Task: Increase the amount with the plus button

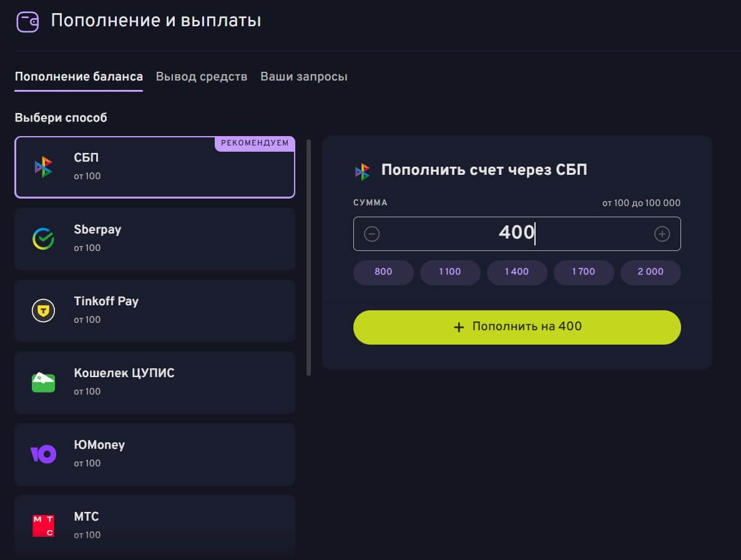Action: 662,234
